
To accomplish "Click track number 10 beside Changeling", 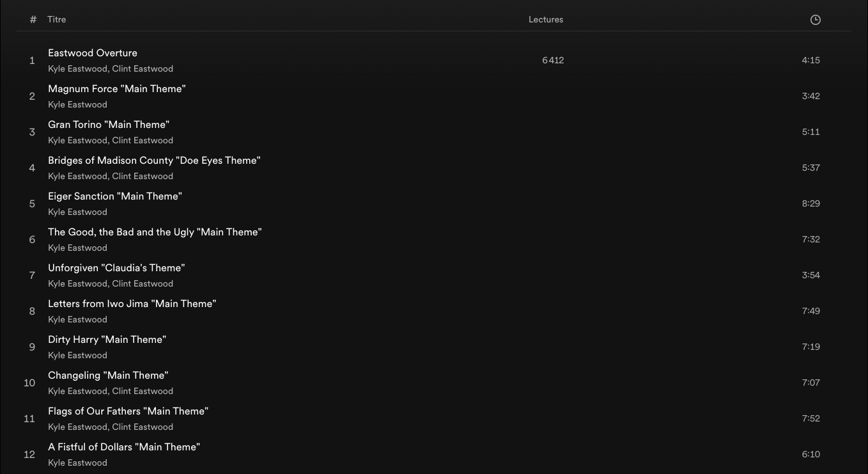I will (29, 383).
